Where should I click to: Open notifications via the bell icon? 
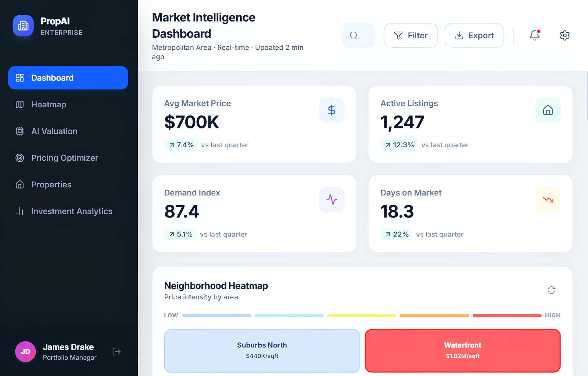534,35
